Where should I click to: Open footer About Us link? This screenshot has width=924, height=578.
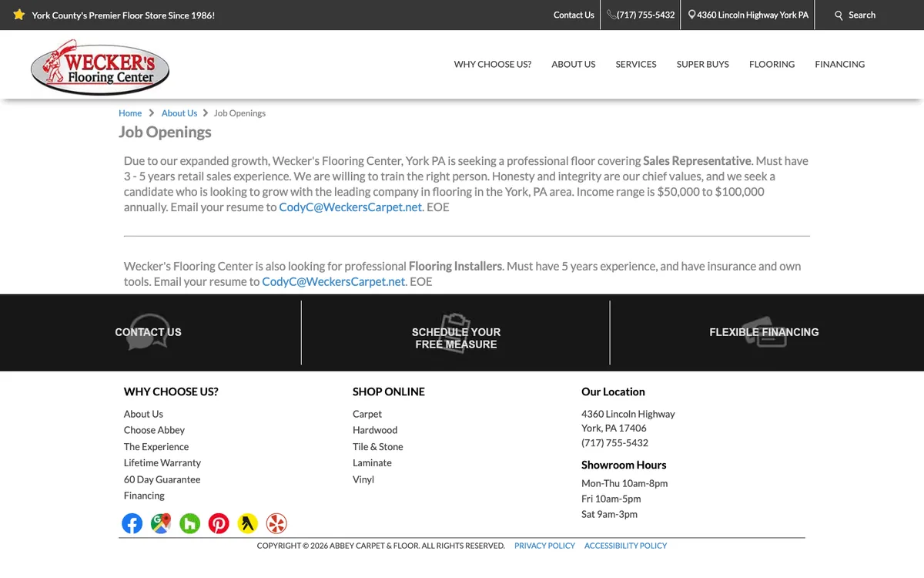pos(143,414)
